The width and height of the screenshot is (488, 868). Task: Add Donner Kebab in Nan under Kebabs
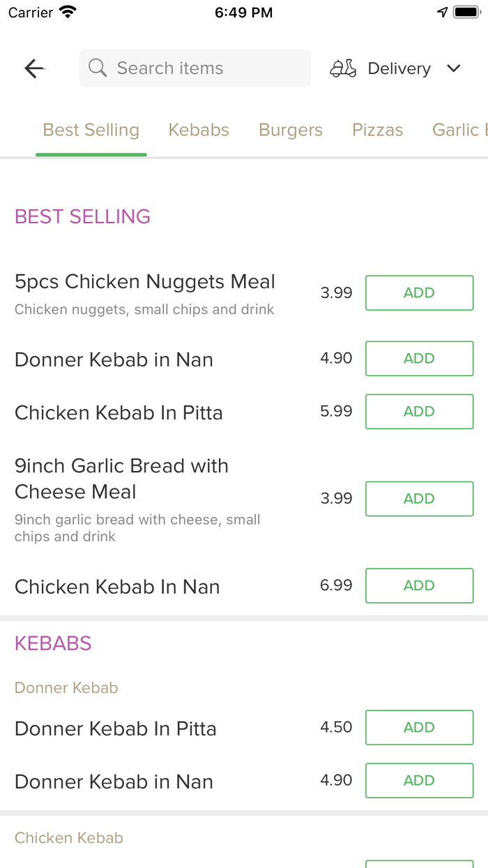419,781
